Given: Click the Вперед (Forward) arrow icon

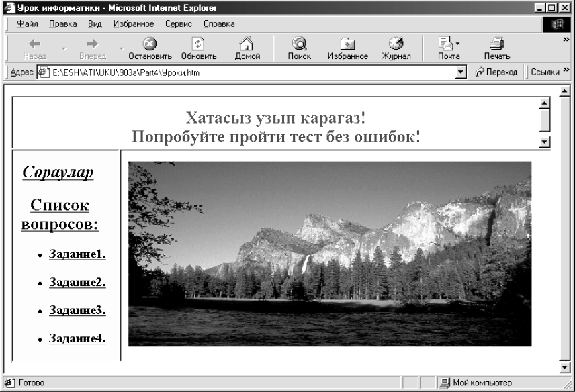Looking at the screenshot, I should pos(93,44).
